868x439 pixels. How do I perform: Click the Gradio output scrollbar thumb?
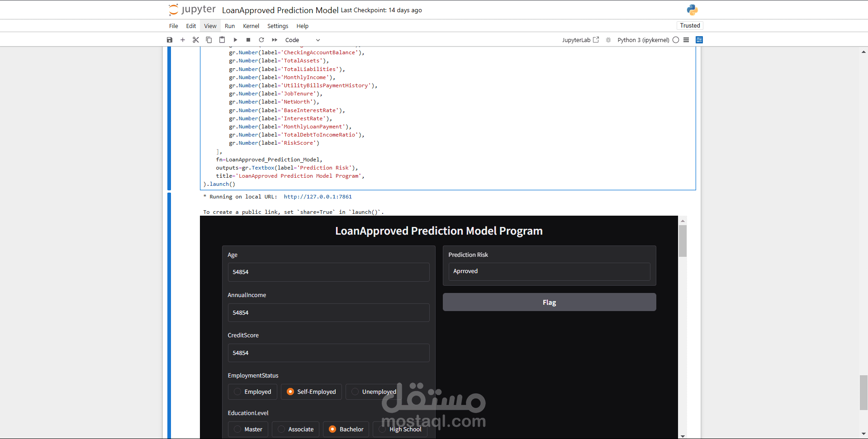[683, 241]
